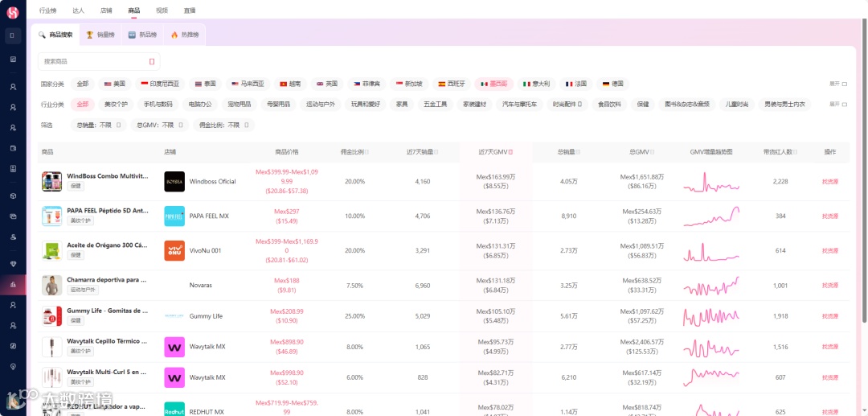868x416 pixels.
Task: Open the 销量榜 sub-tab
Action: (x=100, y=35)
